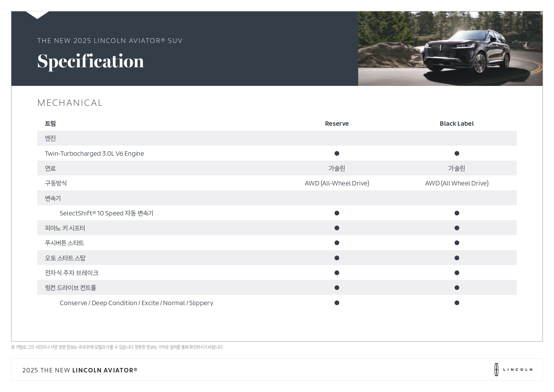The image size is (554, 392).
Task: Click the Reserve dot for Twin-Turbocharged engine
Action: (337, 154)
